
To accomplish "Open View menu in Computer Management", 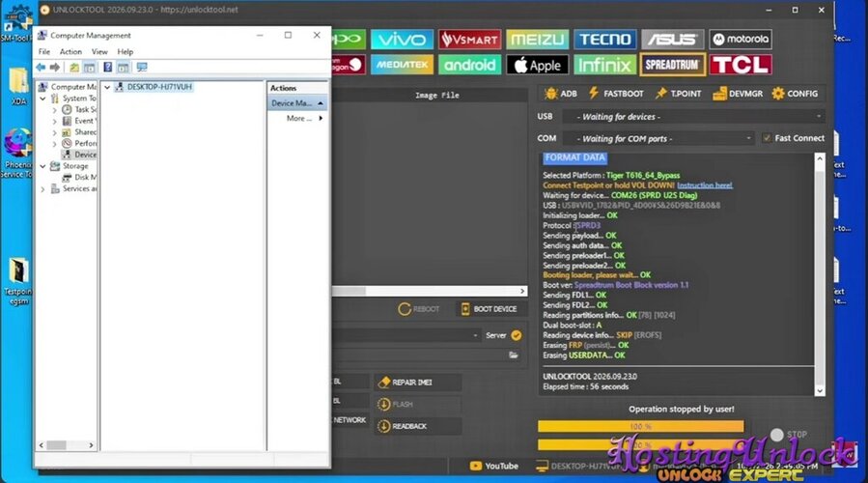I will (99, 51).
